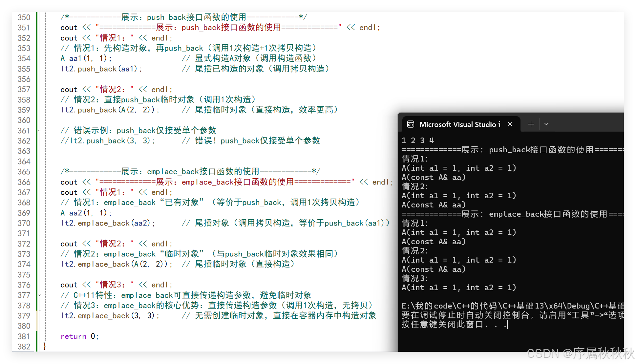This screenshot has height=364, width=636.
Task: Click the lt2.emplace_back(aa2) statement
Action: 107,223
